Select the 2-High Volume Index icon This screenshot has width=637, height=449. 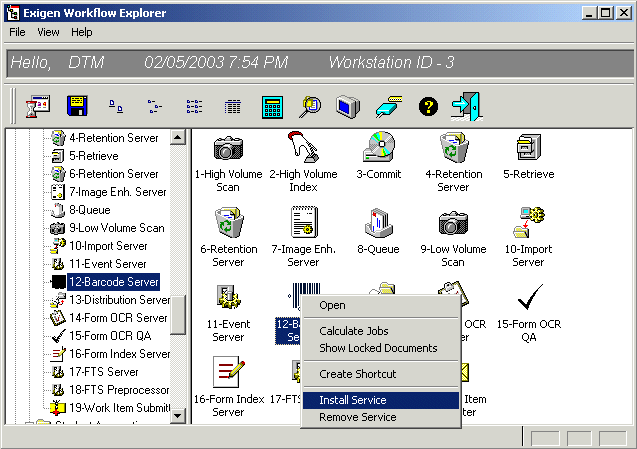[303, 147]
